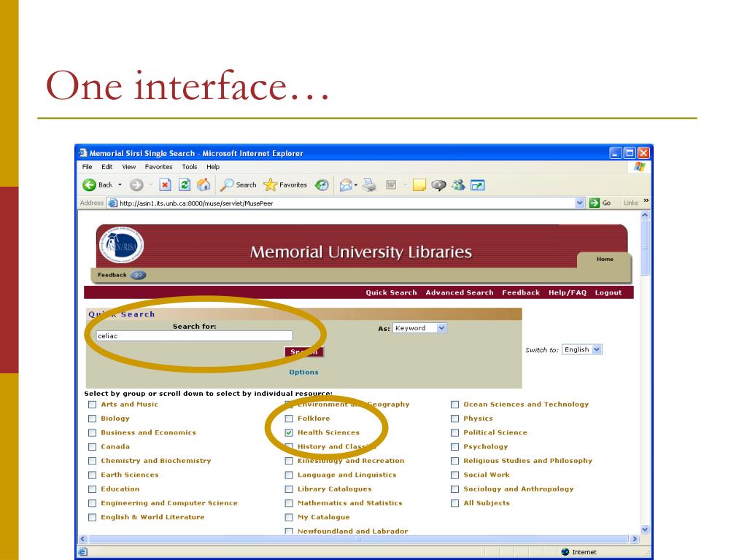Click the Internet zone globe icon
This screenshot has height=560, width=747.
565,552
